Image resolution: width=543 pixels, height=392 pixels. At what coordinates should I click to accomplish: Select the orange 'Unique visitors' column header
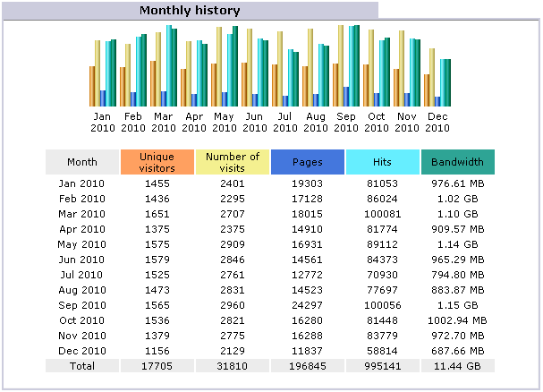(x=157, y=162)
